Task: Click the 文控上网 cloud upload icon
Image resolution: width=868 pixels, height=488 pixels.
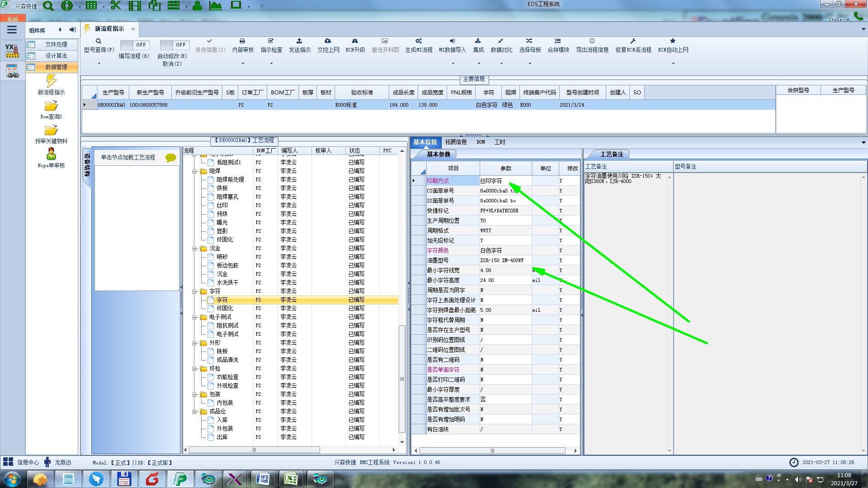Action: (x=328, y=41)
